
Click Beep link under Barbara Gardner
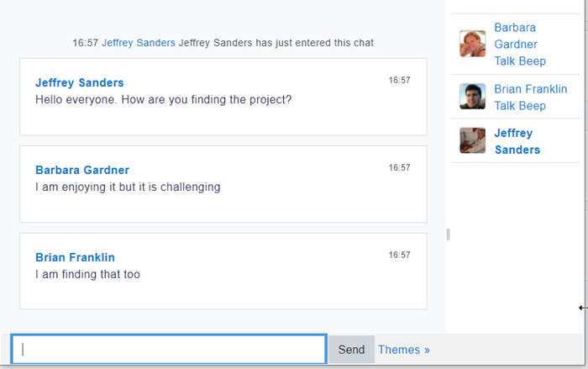[x=532, y=61]
